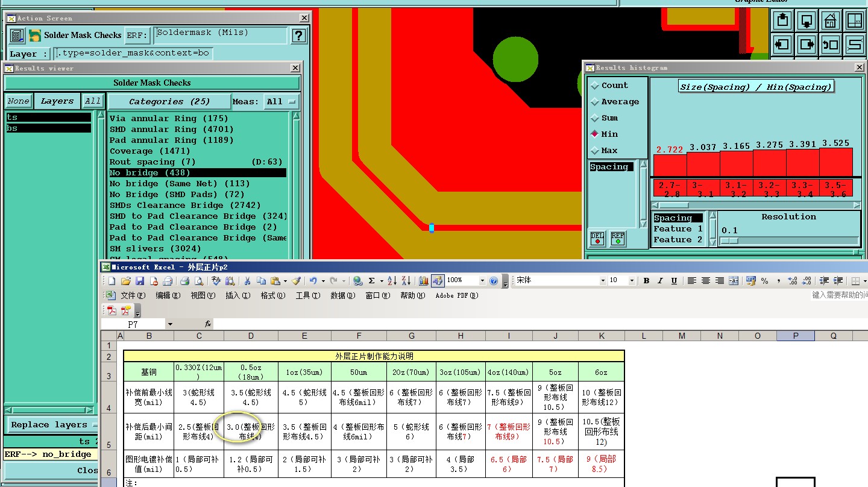Click Excel Paste clipboard icon
The image size is (868, 487).
[x=275, y=281]
